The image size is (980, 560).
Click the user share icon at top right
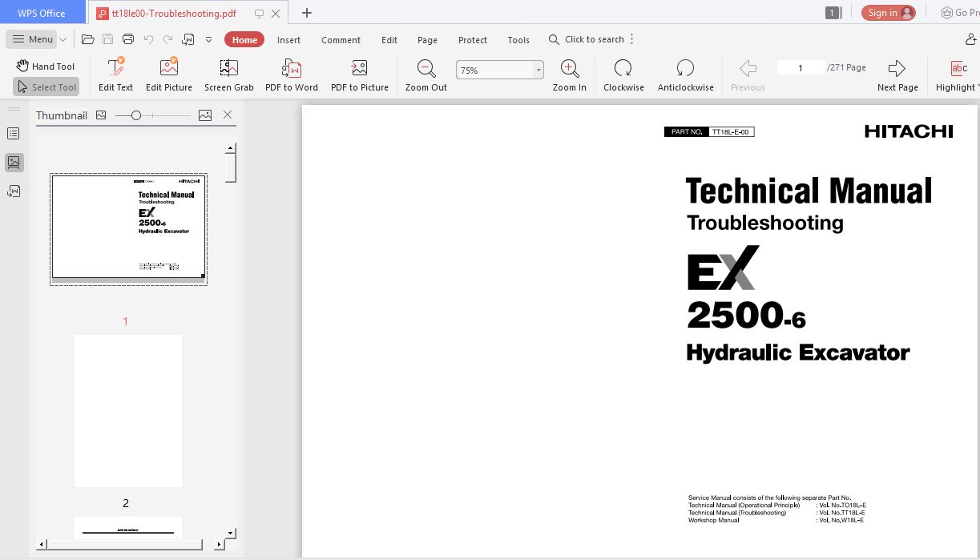(972, 39)
